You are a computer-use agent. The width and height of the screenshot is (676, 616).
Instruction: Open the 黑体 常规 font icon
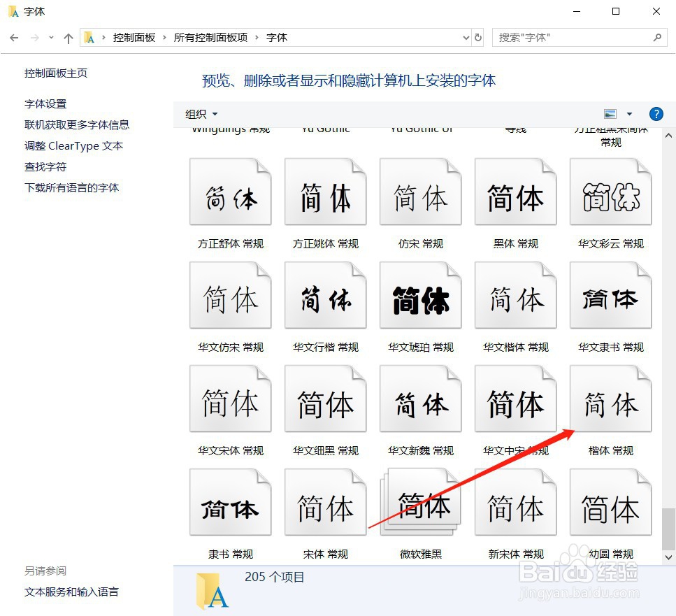tap(515, 191)
